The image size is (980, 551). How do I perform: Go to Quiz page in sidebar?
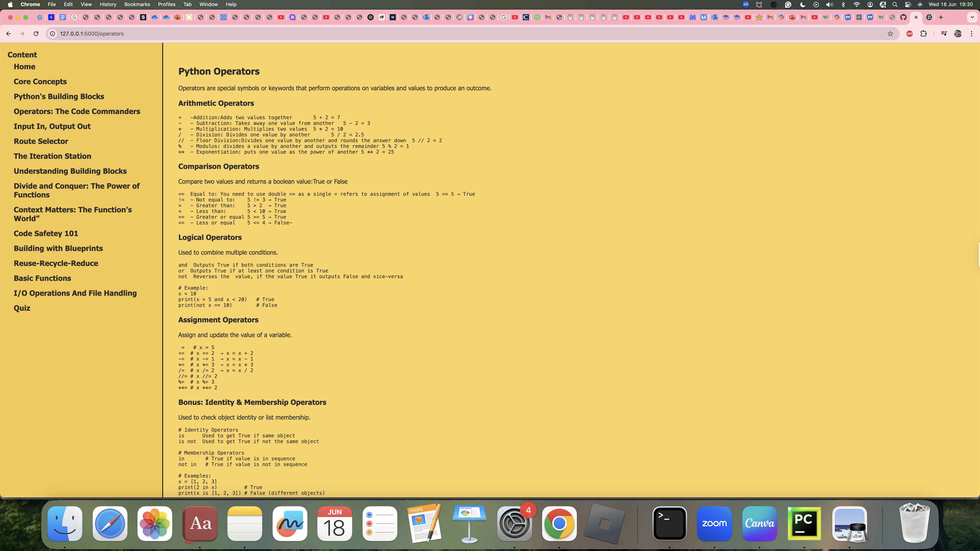(x=22, y=308)
